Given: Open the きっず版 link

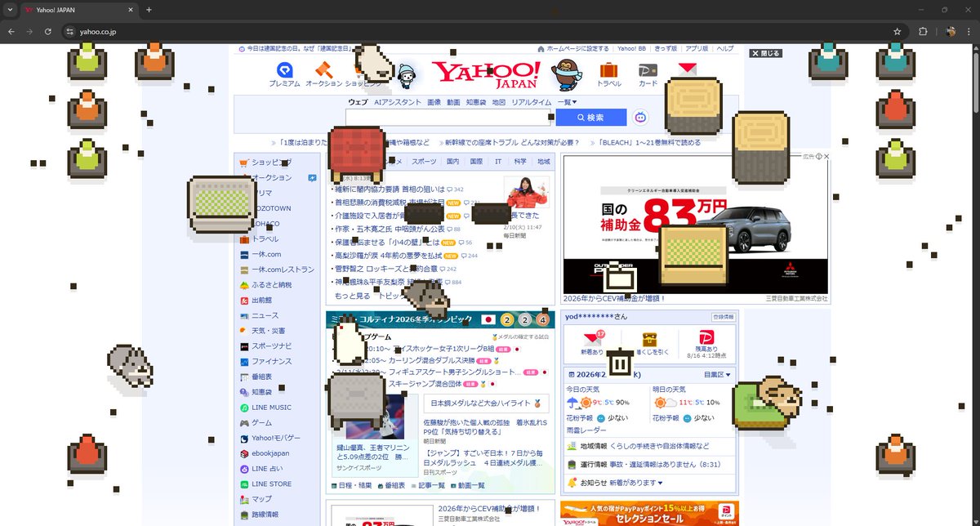Looking at the screenshot, I should click(x=666, y=49).
